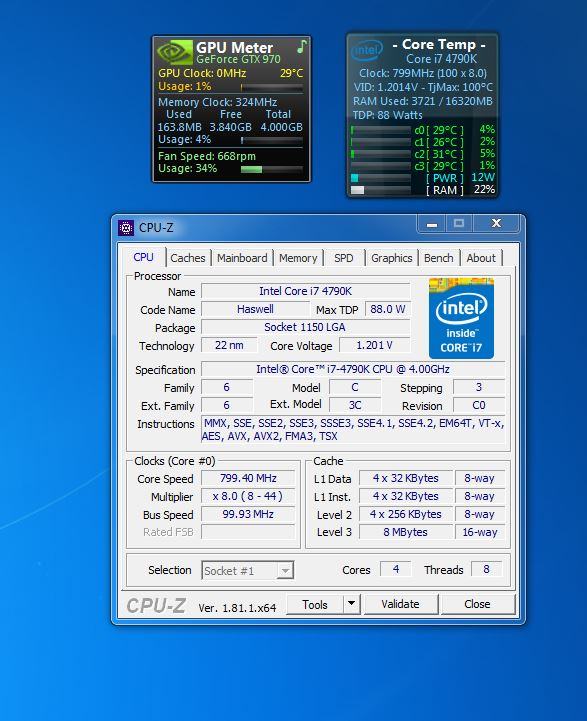
Task: Open the SPD tab
Action: click(x=343, y=258)
